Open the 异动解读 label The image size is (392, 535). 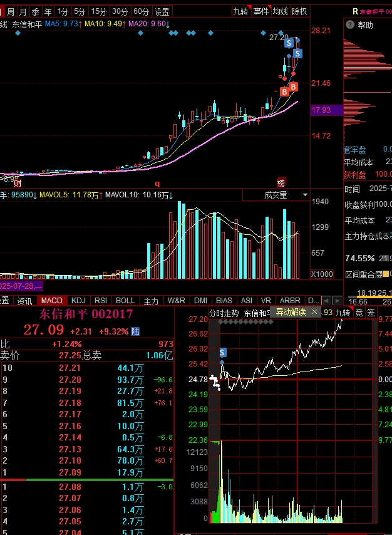[x=291, y=312]
